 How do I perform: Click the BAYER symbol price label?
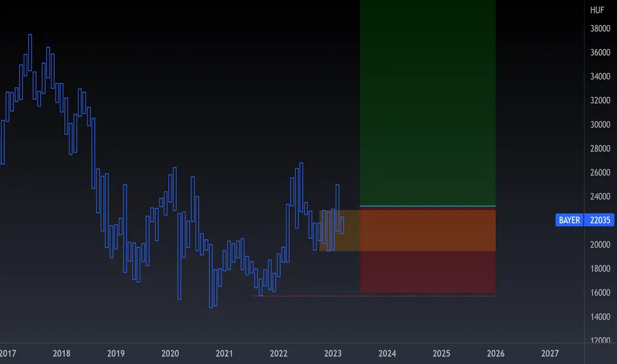pyautogui.click(x=569, y=220)
